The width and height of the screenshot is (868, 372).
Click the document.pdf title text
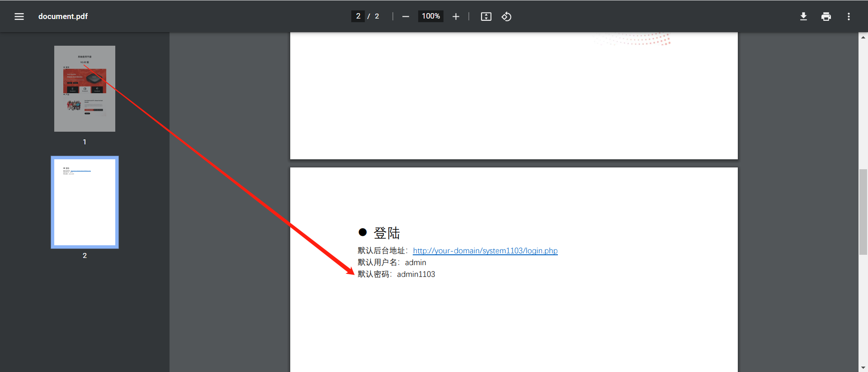63,16
